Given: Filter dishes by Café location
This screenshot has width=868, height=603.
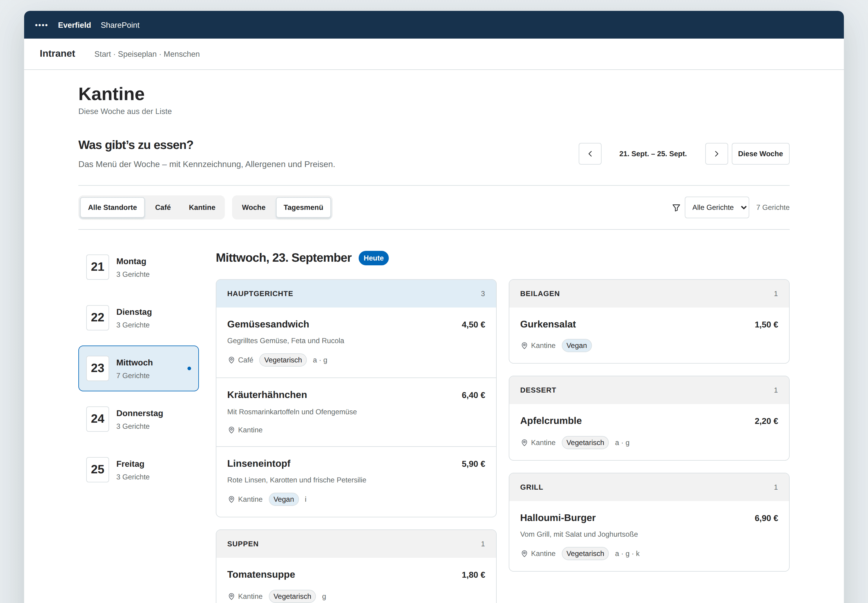Looking at the screenshot, I should [x=163, y=207].
